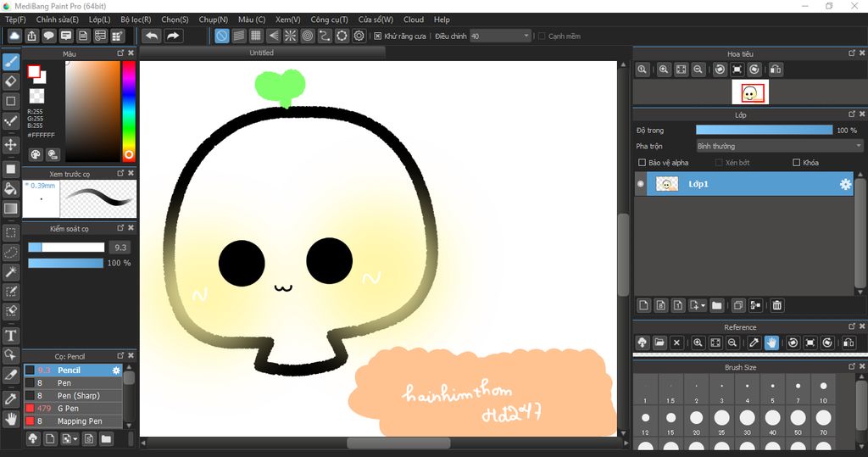Expand the add layer dropdown arrow
Image resolution: width=868 pixels, height=457 pixels.
[x=703, y=305]
